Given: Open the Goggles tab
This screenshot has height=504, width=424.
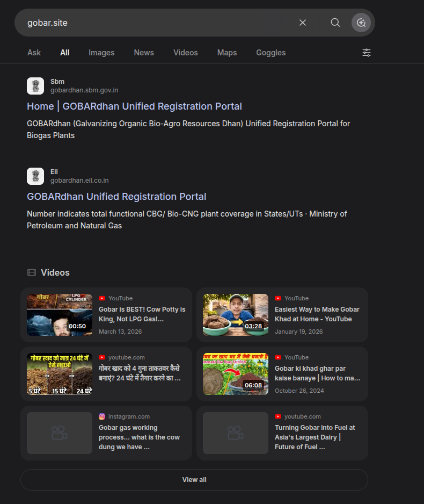Looking at the screenshot, I should pos(271,53).
